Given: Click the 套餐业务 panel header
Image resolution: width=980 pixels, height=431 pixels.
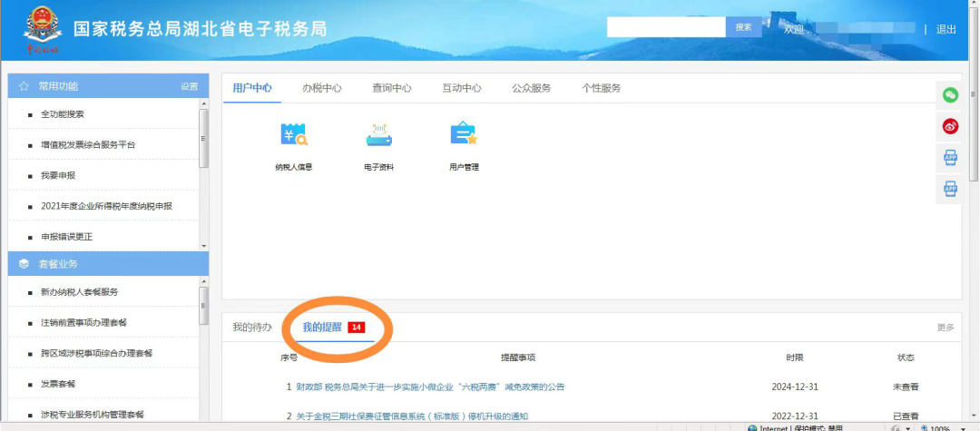Looking at the screenshot, I should (x=108, y=264).
